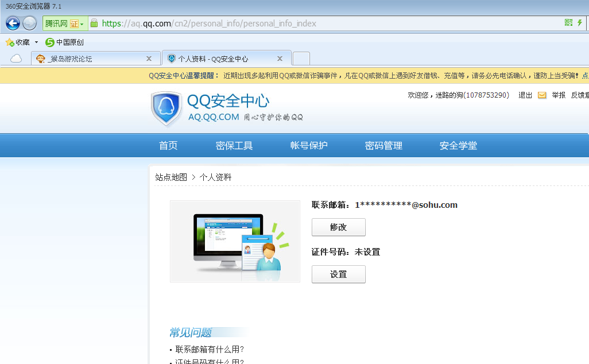Open the QR code icon in address bar
Viewport: 589px width, 364px height.
pyautogui.click(x=568, y=22)
